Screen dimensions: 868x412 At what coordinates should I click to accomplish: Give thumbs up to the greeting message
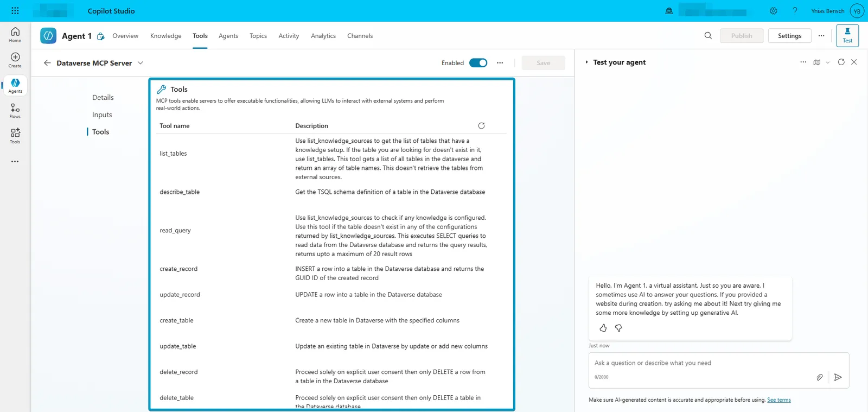pos(603,328)
